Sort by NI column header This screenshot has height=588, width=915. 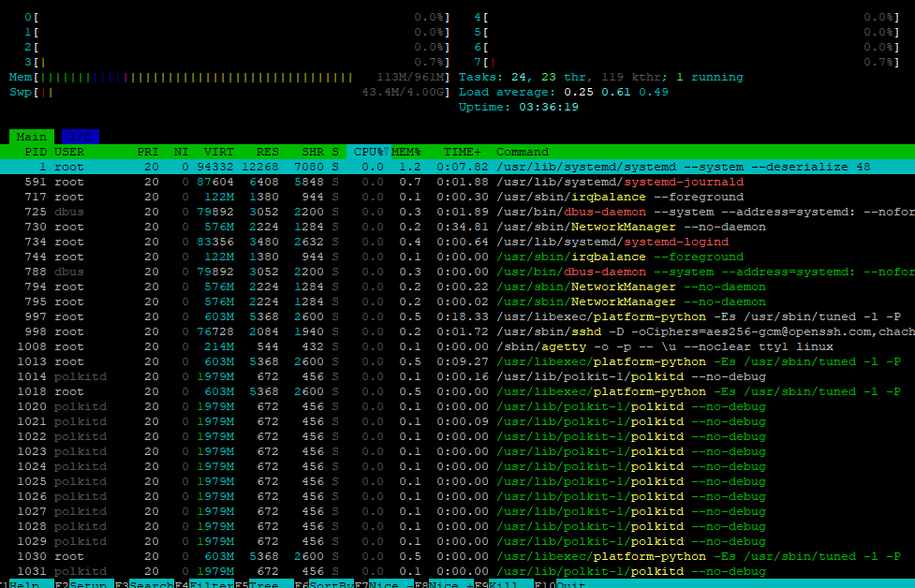pyautogui.click(x=181, y=152)
